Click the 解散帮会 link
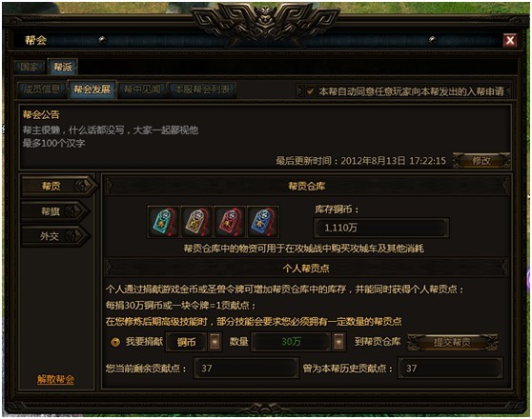Screen dimensions: 532x419 pyautogui.click(x=55, y=379)
